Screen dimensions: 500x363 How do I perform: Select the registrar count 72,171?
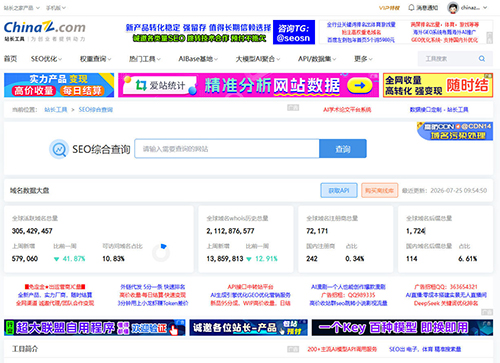(x=317, y=231)
